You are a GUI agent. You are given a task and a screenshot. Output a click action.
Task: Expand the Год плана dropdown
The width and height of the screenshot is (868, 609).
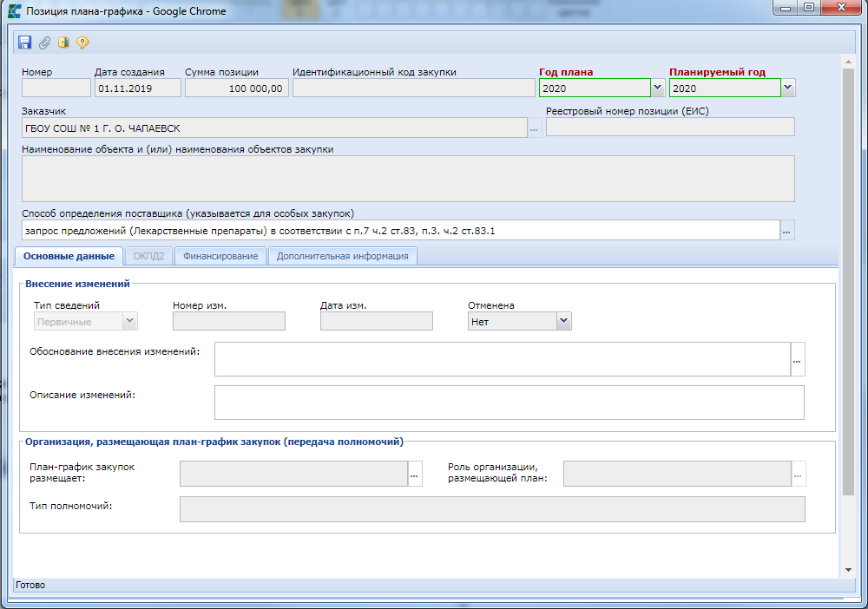tap(658, 88)
